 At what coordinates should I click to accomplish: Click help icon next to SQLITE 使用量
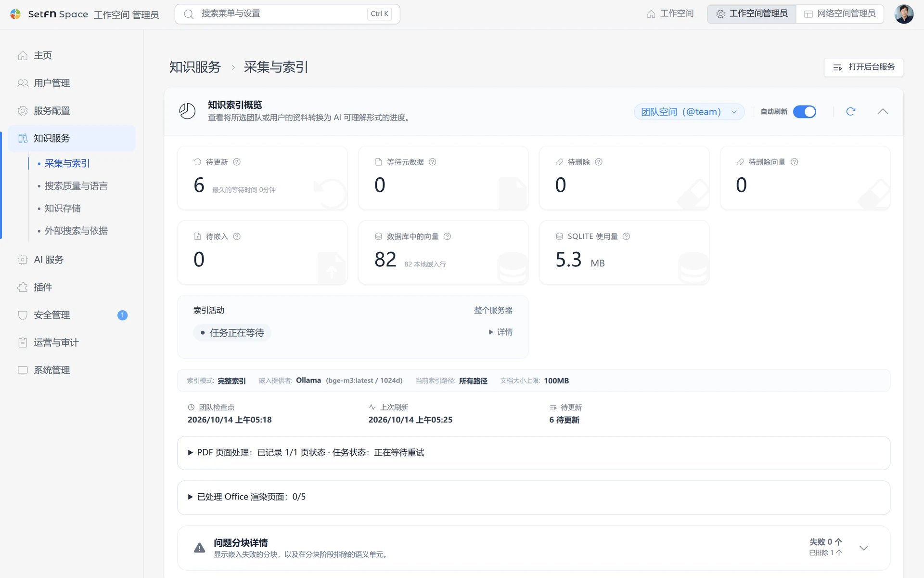pyautogui.click(x=626, y=236)
